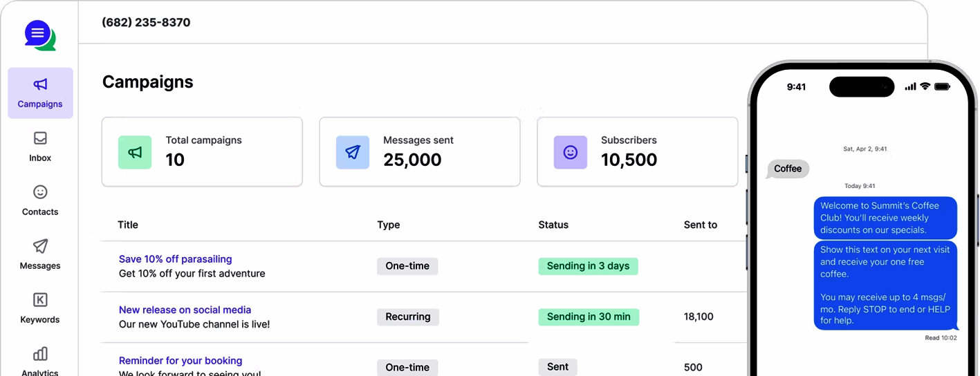Viewport: 980px width, 376px height.
Task: Click the purple Subscribers smiley icon
Action: [x=571, y=153]
